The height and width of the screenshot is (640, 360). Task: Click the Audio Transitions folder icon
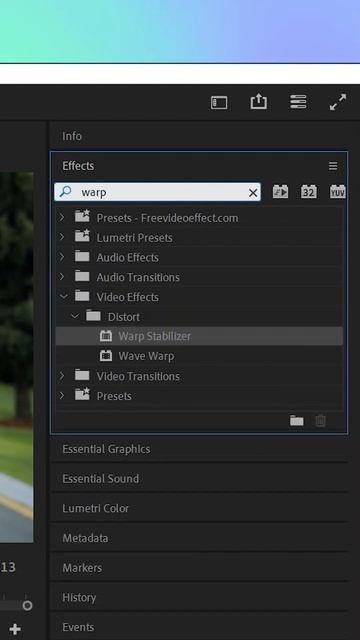[x=82, y=276]
